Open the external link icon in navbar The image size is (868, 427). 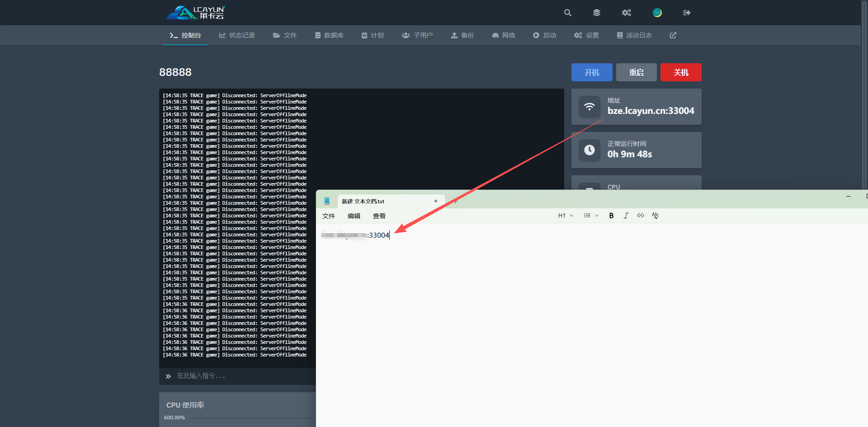pos(673,35)
